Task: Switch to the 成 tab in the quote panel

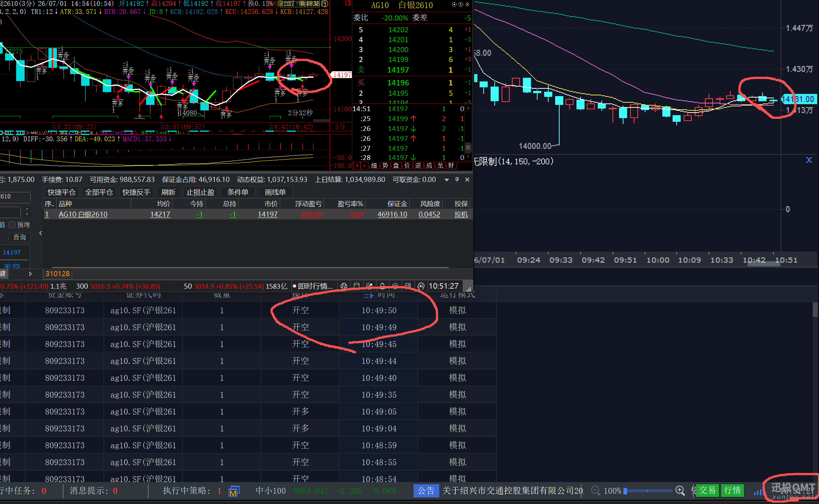Action: (429, 166)
